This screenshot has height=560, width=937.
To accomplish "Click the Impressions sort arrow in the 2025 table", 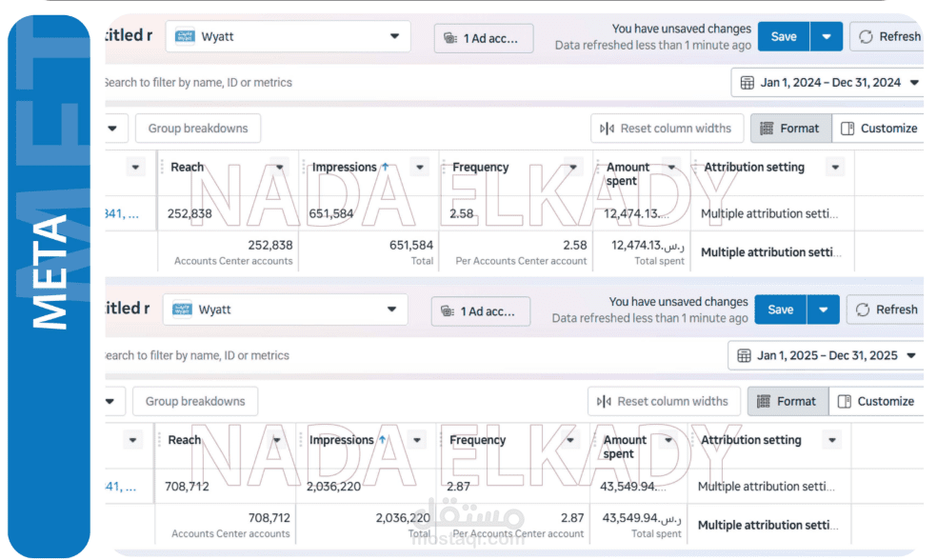I will (383, 440).
